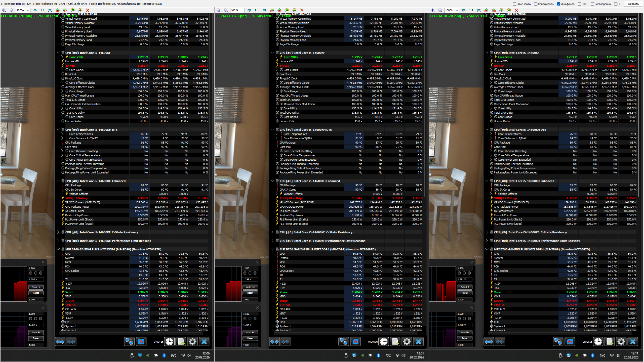Click the center-image icon in the left panel

pyautogui.click(x=35, y=10)
